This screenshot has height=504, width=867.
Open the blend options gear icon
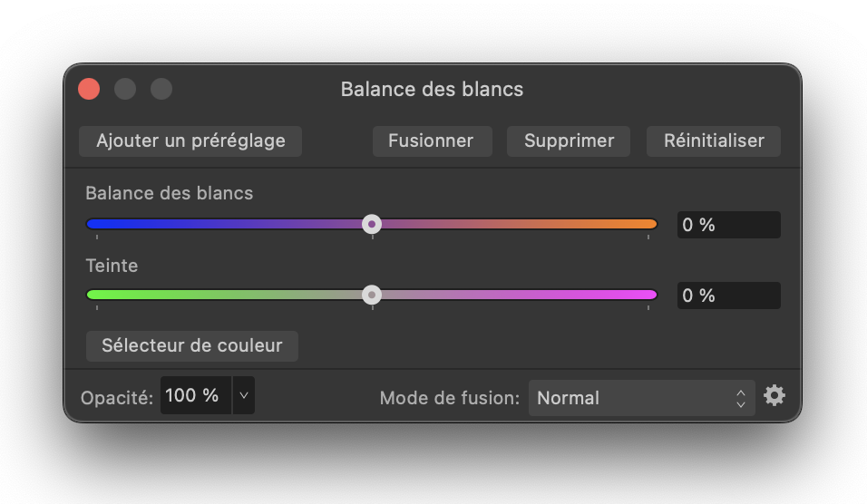(x=774, y=396)
